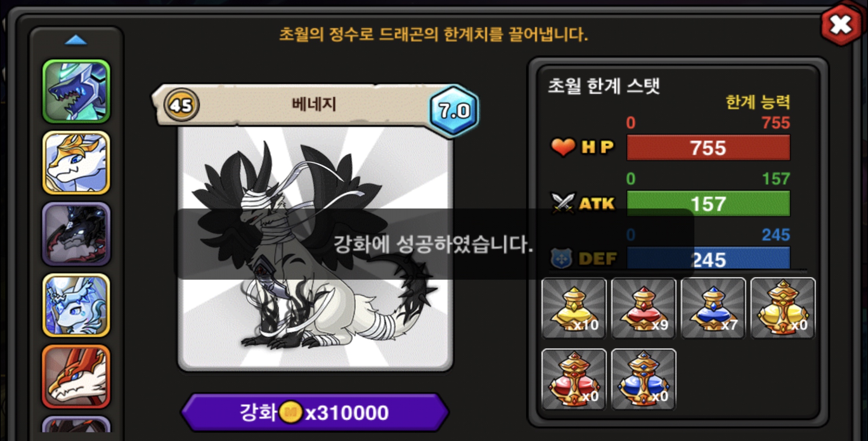Choose the red-horned white dragon portrait

76,377
